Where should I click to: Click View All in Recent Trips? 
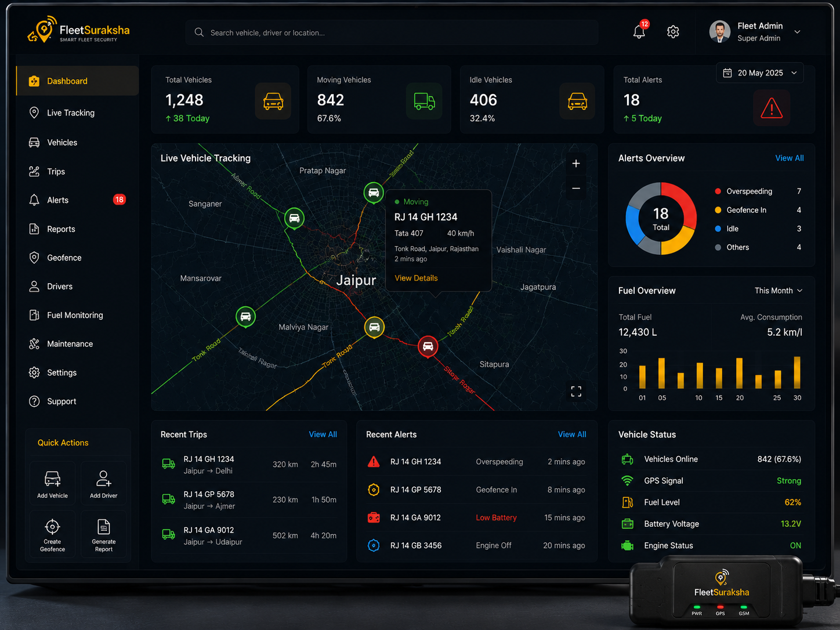click(323, 434)
